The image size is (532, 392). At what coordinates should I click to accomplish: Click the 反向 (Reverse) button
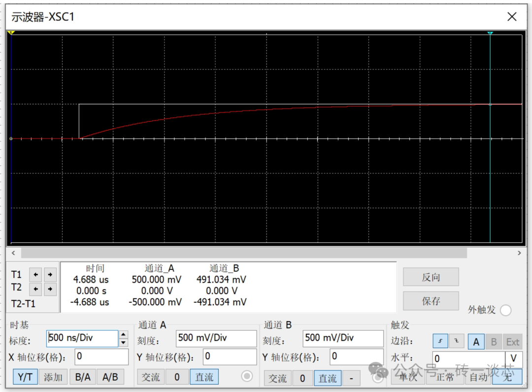(x=431, y=277)
